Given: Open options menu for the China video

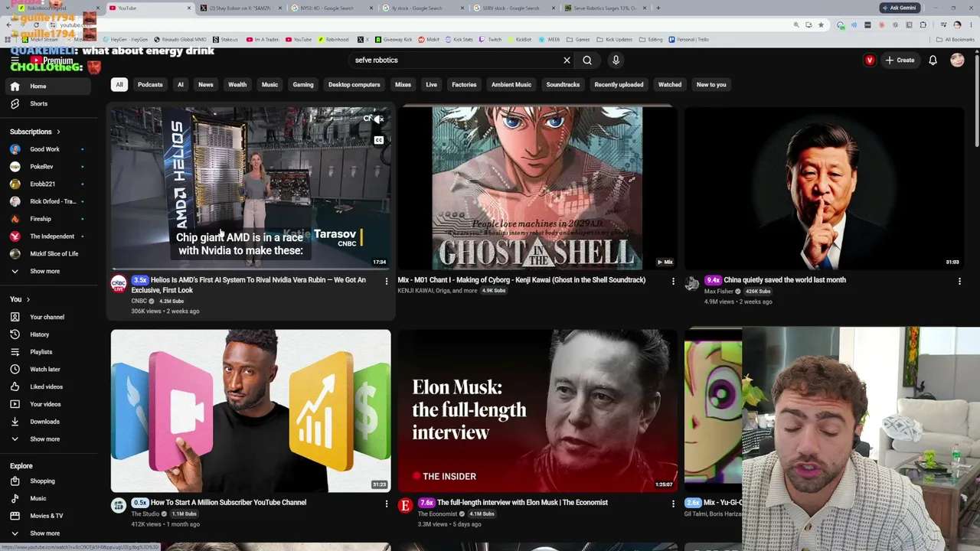Looking at the screenshot, I should point(959,282).
